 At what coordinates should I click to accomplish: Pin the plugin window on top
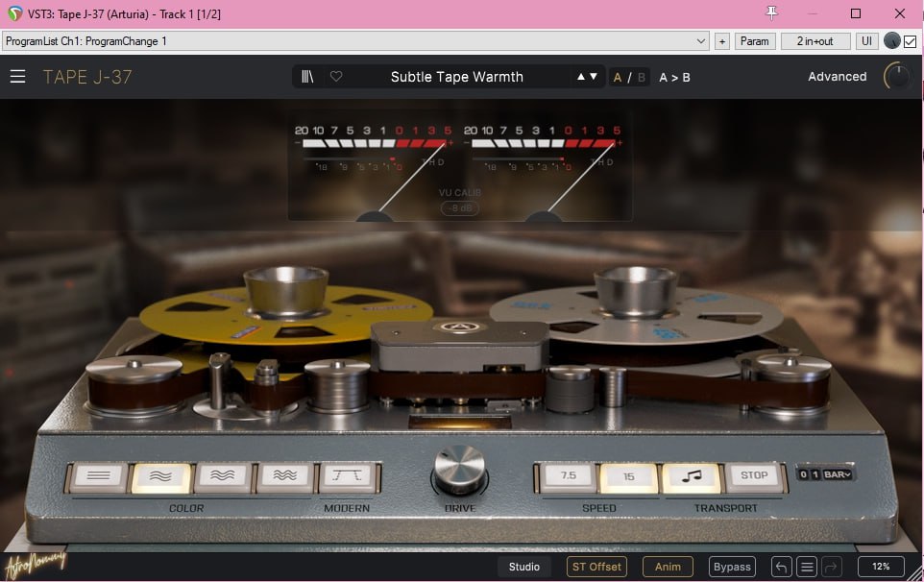point(770,12)
